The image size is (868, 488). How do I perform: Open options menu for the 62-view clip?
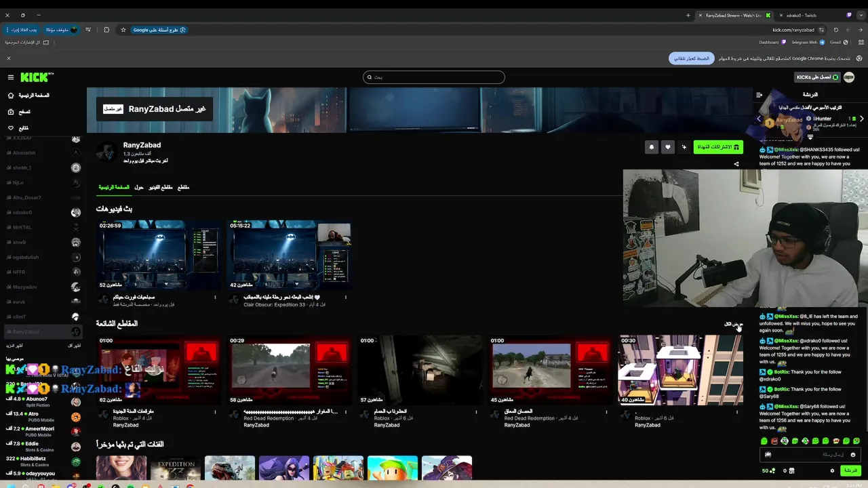coord(215,411)
